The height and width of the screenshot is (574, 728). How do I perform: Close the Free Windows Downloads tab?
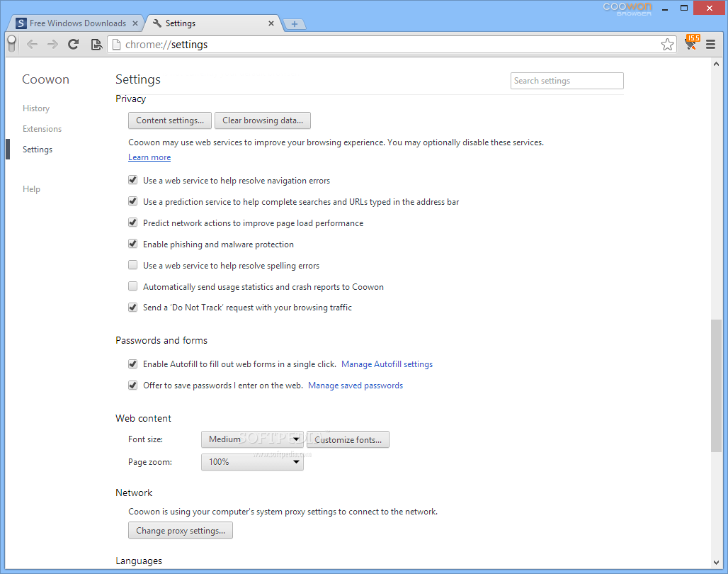135,23
